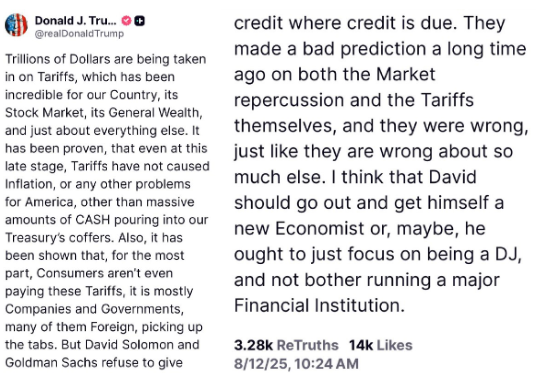Click the black Truth+ badge icon
Viewport: 536px width, 380px height.
pos(139,21)
